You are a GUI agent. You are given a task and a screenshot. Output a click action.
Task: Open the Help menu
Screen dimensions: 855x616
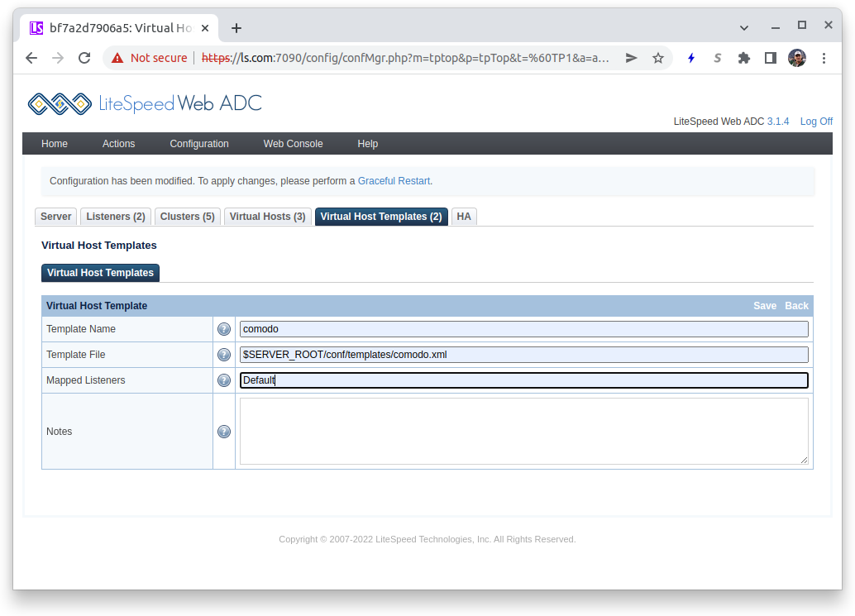pos(367,144)
